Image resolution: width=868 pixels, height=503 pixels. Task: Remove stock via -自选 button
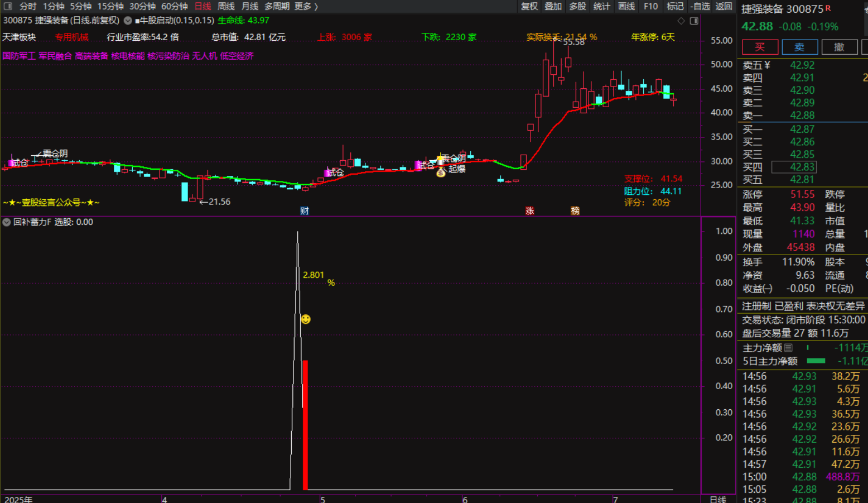(700, 6)
